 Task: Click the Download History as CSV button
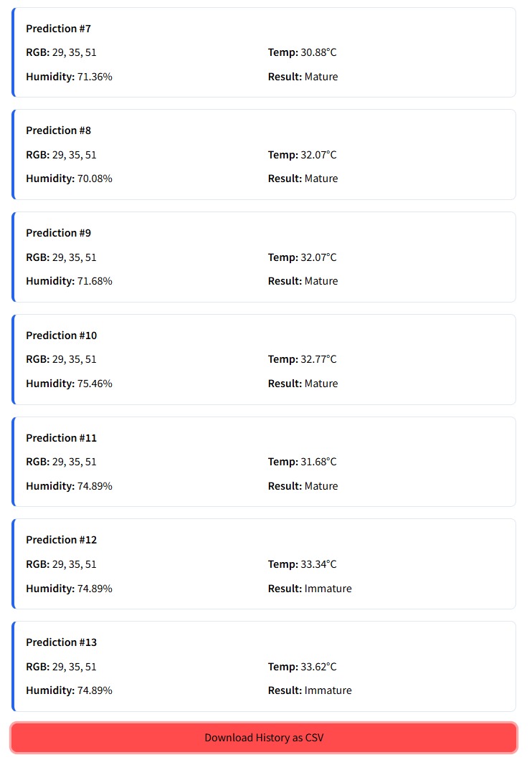(264, 738)
